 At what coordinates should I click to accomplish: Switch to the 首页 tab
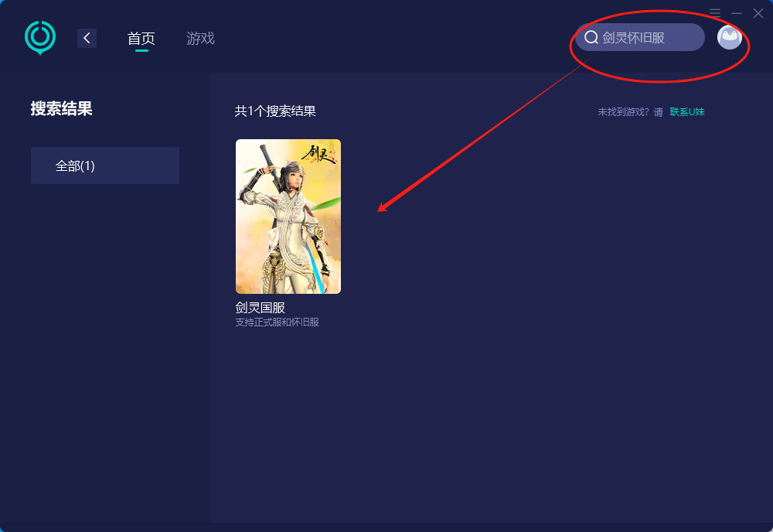pyautogui.click(x=141, y=38)
